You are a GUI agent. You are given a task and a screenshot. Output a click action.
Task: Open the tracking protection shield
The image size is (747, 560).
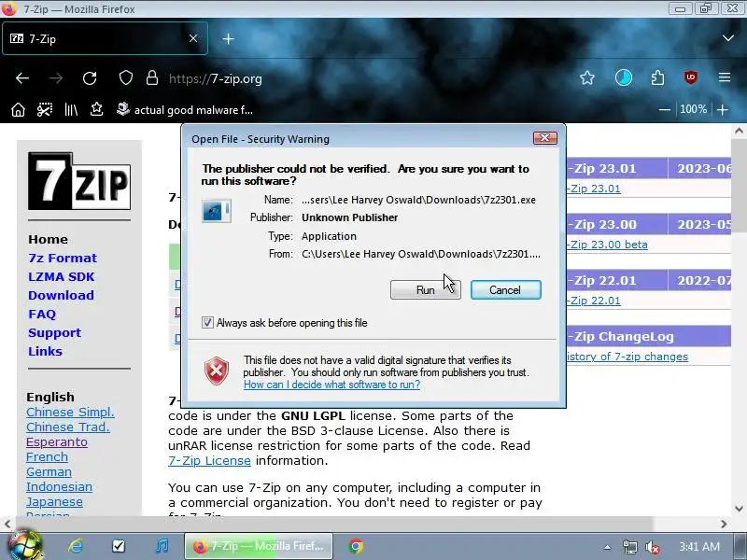[x=126, y=77]
